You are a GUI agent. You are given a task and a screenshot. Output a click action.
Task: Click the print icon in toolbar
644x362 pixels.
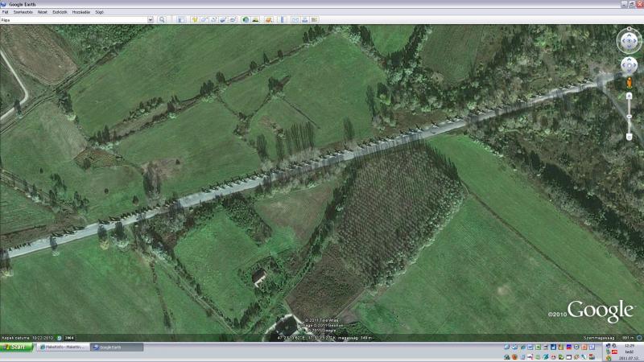point(305,19)
